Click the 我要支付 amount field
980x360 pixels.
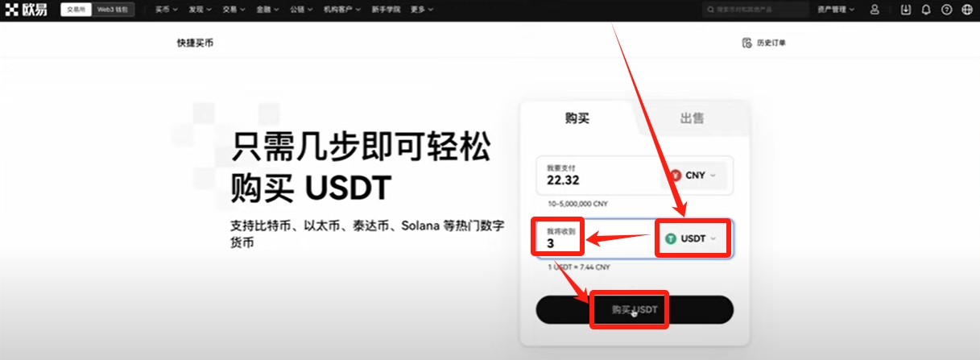click(x=596, y=180)
